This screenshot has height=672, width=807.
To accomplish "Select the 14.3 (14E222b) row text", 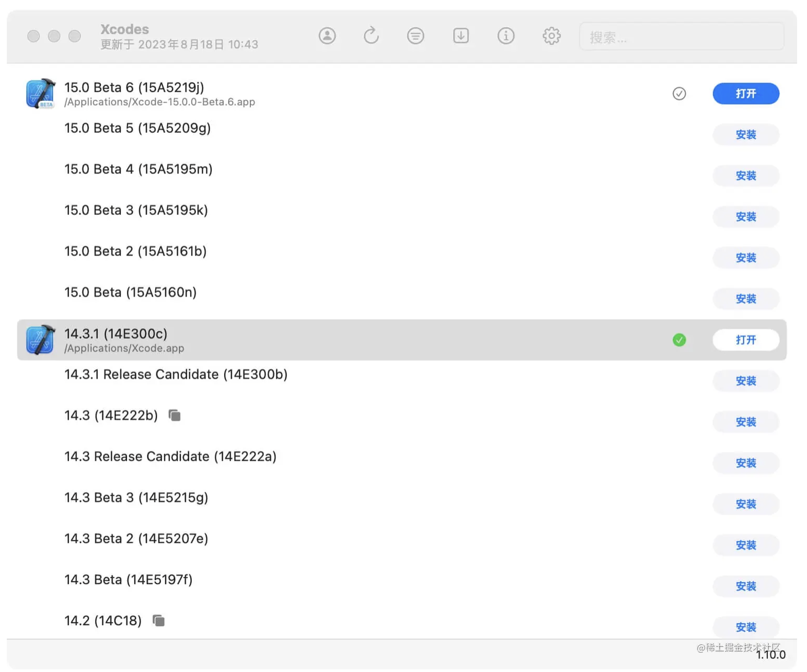I will coord(111,415).
